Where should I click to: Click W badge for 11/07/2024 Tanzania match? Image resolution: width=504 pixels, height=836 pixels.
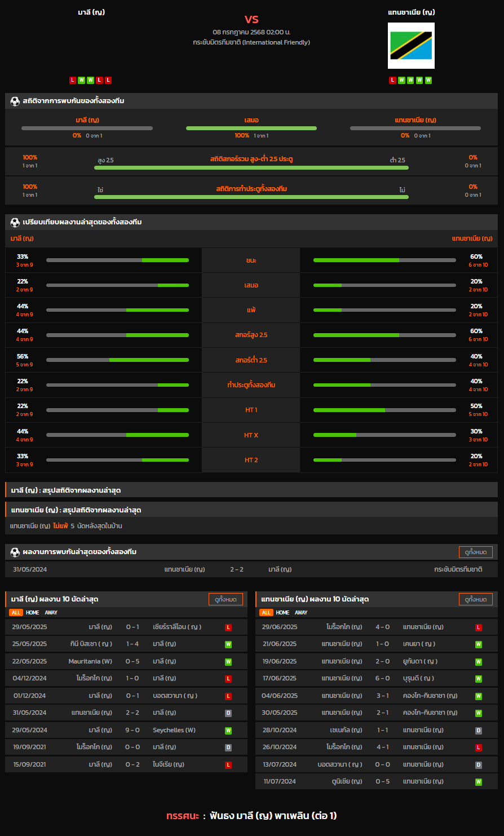(x=479, y=782)
